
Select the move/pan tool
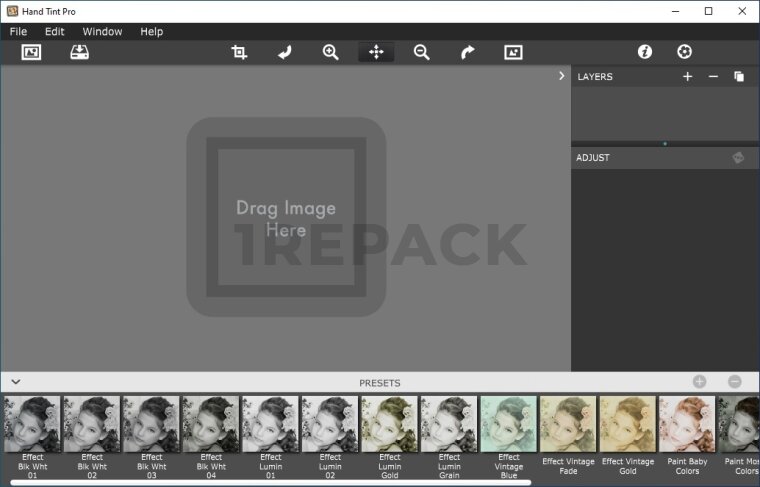pos(376,52)
